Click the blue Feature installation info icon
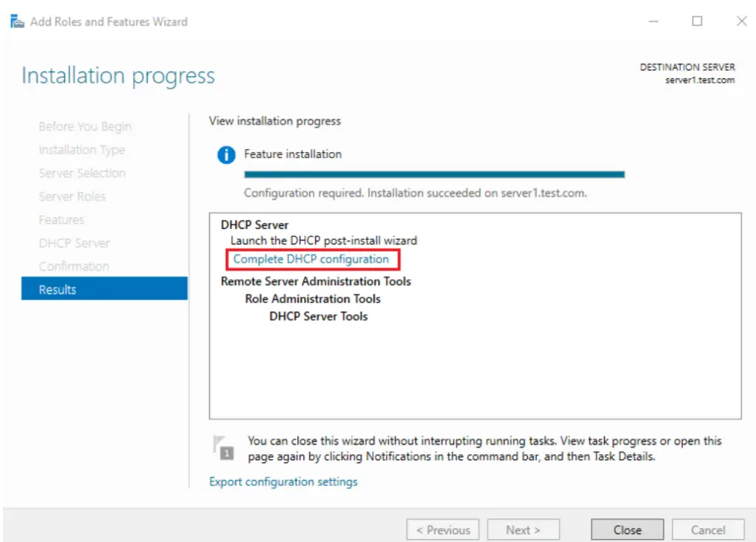This screenshot has width=756, height=542. pos(226,154)
